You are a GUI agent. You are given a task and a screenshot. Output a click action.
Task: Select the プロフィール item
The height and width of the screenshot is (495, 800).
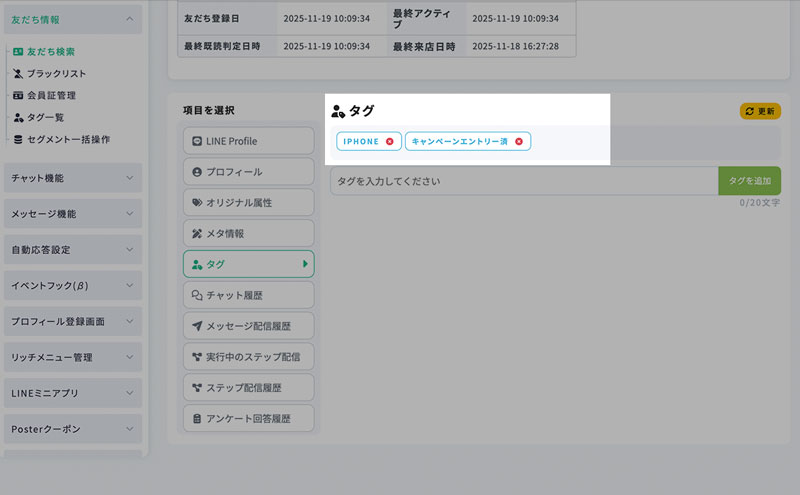tap(248, 172)
